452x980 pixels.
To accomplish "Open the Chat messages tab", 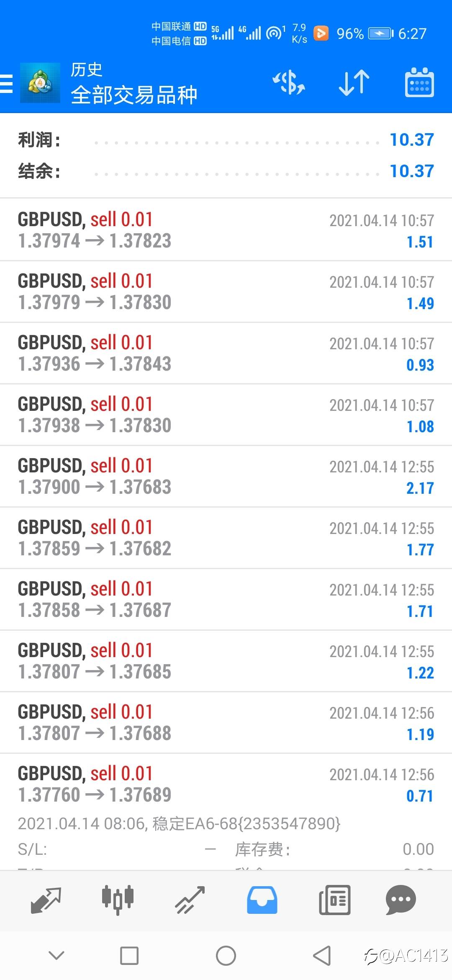I will (401, 900).
